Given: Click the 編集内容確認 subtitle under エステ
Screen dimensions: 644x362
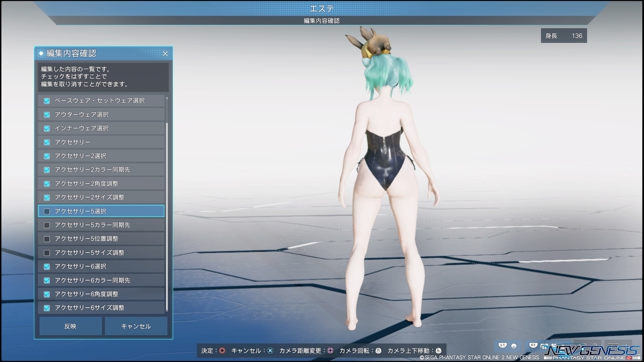Looking at the screenshot, I should 321,21.
